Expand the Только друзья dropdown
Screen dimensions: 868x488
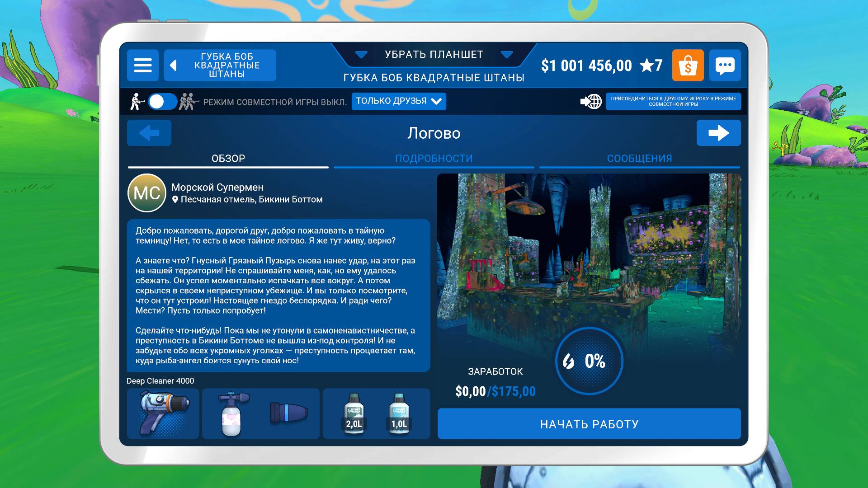coord(399,101)
